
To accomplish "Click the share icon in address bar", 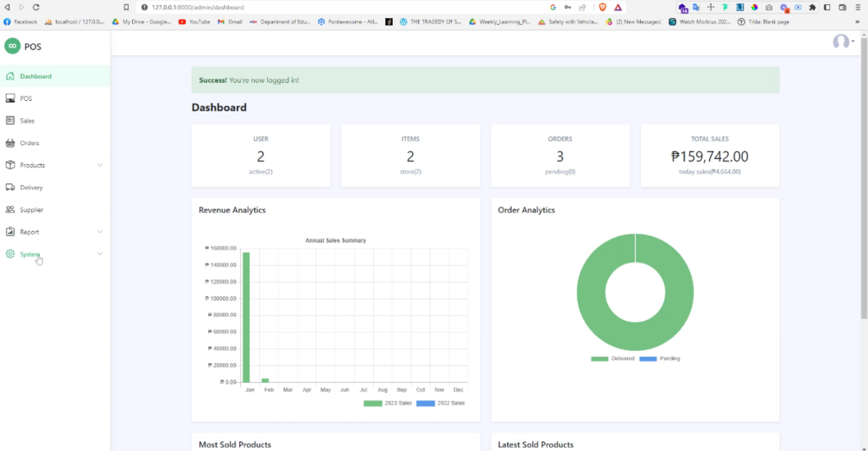I will 582,7.
